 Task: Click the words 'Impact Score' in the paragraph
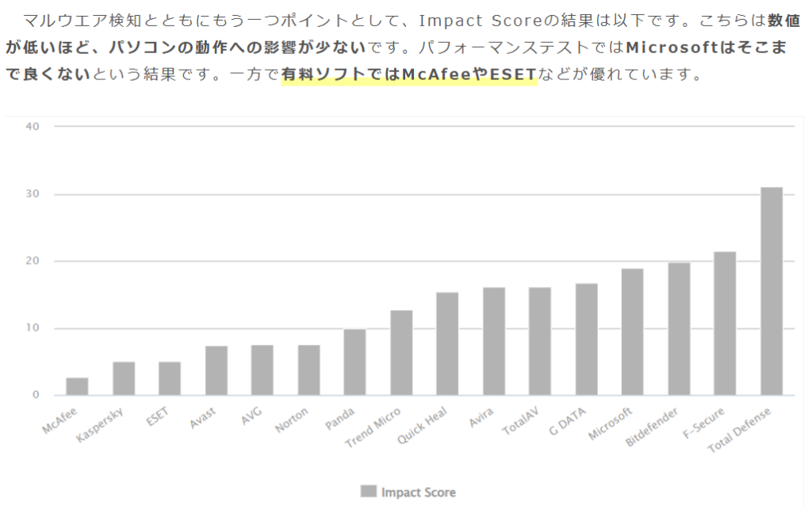[x=480, y=21]
